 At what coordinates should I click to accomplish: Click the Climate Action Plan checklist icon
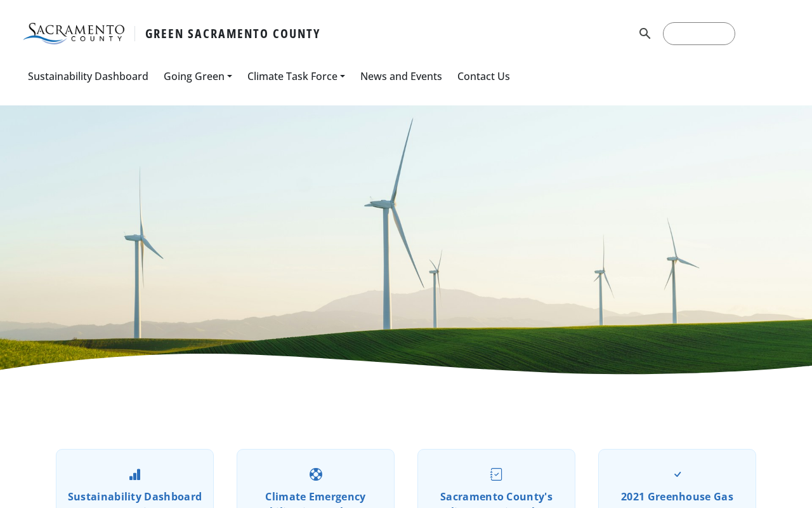496,474
